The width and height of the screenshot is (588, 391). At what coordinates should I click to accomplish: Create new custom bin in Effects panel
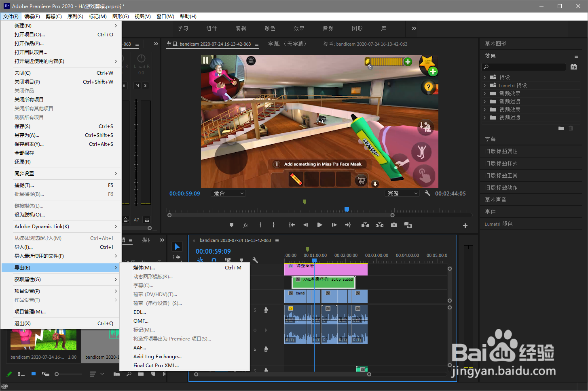pyautogui.click(x=561, y=128)
